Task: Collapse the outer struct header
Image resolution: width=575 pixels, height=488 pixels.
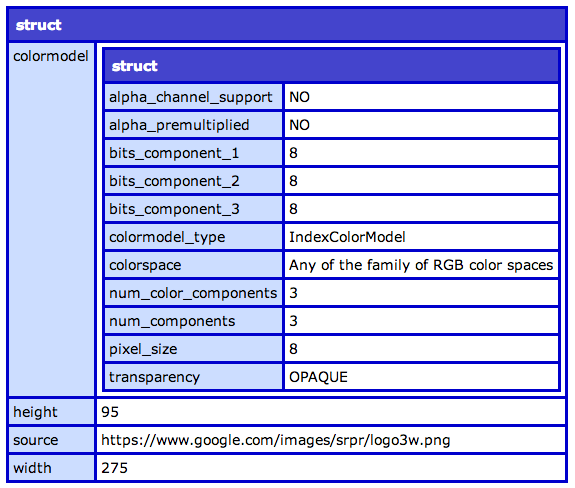Action: click(x=287, y=25)
